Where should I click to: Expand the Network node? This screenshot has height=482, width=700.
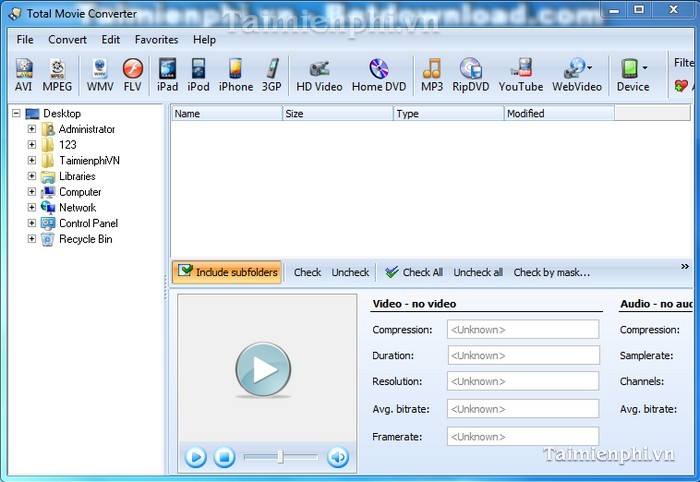pyautogui.click(x=32, y=207)
